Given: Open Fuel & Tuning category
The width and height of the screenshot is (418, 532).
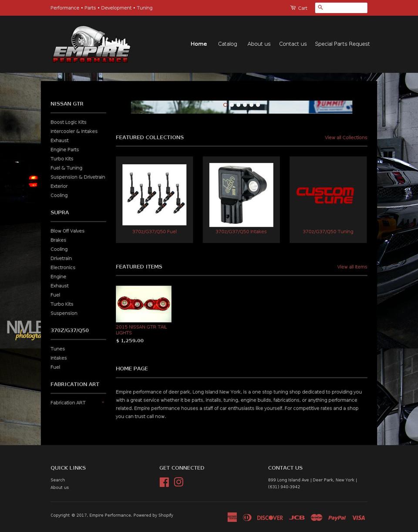Looking at the screenshot, I should tap(66, 168).
